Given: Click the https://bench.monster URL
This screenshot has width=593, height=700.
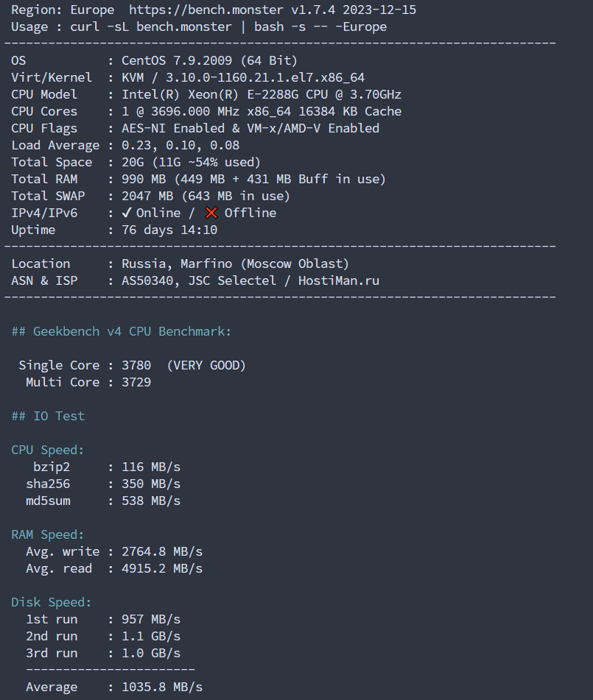Looking at the screenshot, I should coord(206,10).
